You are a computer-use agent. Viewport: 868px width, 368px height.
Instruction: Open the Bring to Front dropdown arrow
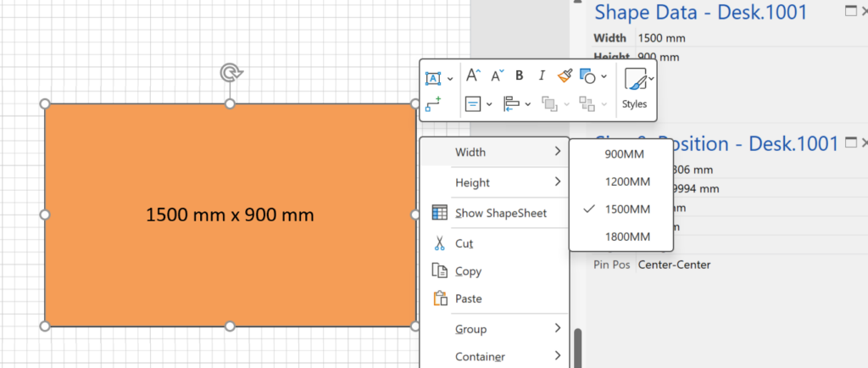click(566, 104)
